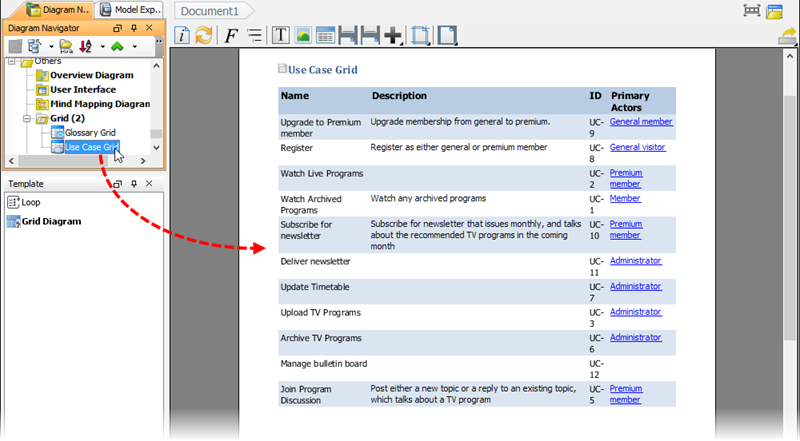The height and width of the screenshot is (441, 800).
Task: Open the font F tool
Action: (x=231, y=36)
